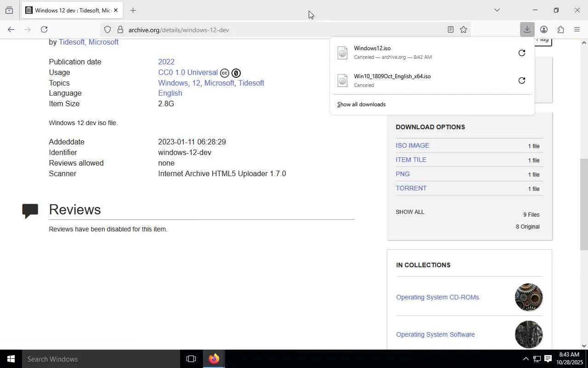Reload the current page
This screenshot has height=368, width=588.
click(x=44, y=29)
